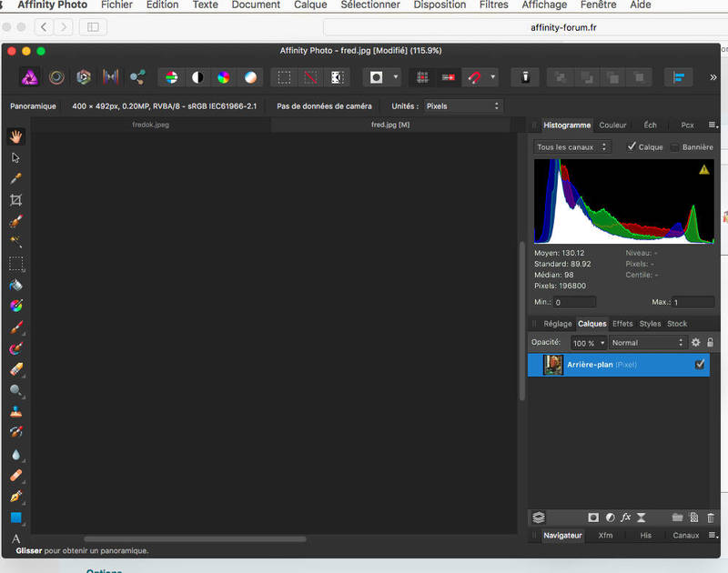Open the Réglage panel tab
This screenshot has height=573, width=728.
tap(558, 324)
